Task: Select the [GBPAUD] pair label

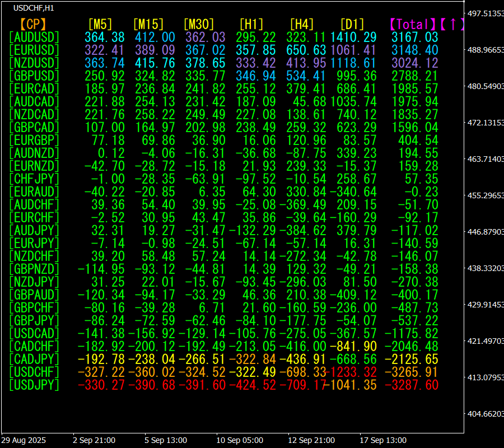Action: (x=34, y=295)
